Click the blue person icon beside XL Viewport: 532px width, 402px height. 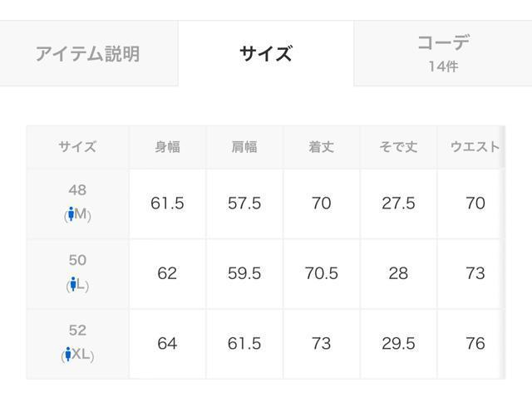(67, 355)
